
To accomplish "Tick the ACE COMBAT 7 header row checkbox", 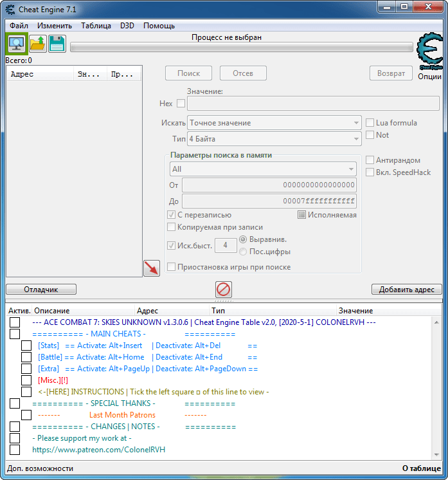I will click(15, 322).
